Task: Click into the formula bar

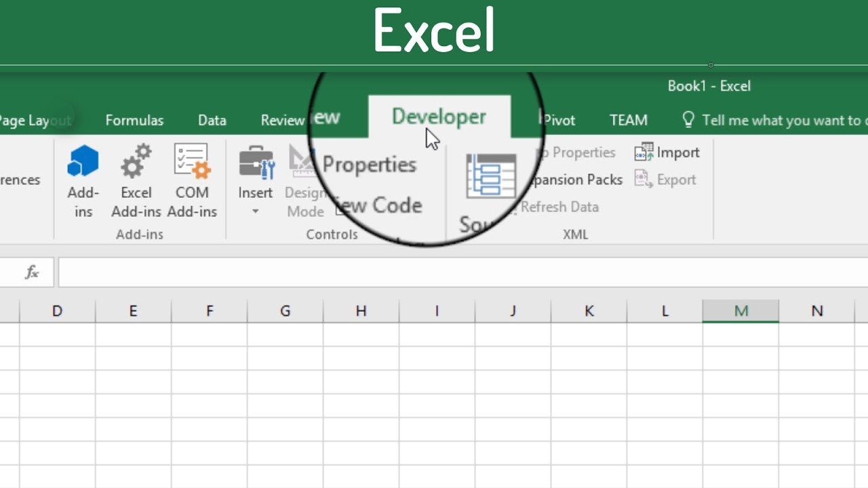Action: pos(462,272)
